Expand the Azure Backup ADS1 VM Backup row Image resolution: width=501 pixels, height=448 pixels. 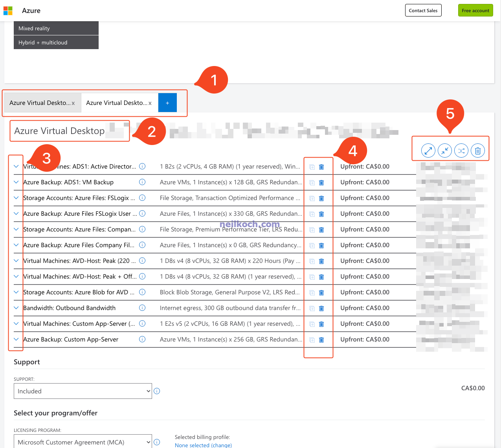16,182
